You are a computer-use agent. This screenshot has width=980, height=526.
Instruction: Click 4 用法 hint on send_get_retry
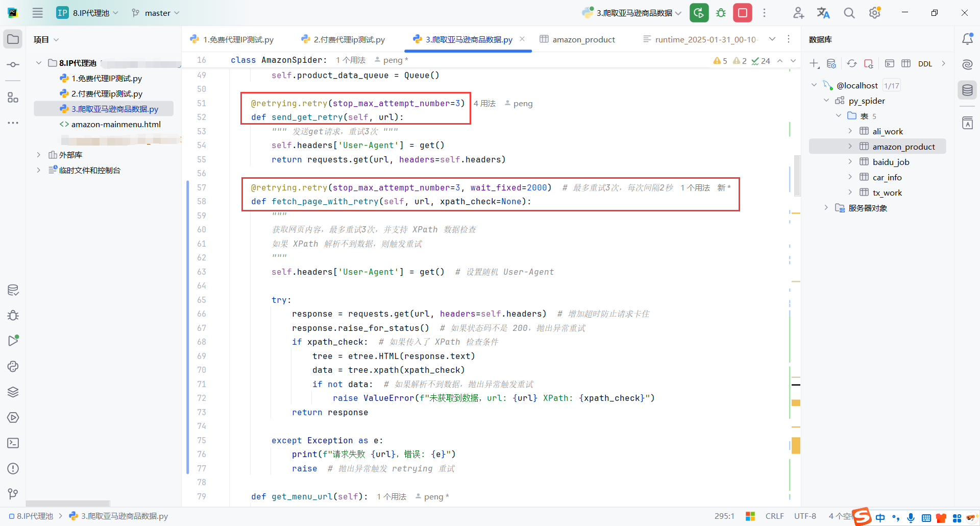click(x=484, y=103)
